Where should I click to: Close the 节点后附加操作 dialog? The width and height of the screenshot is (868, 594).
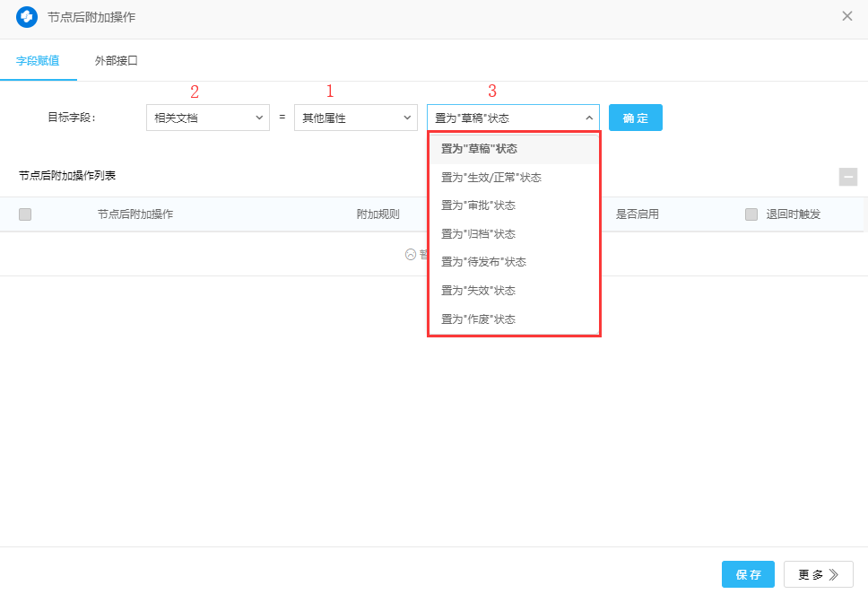[846, 16]
